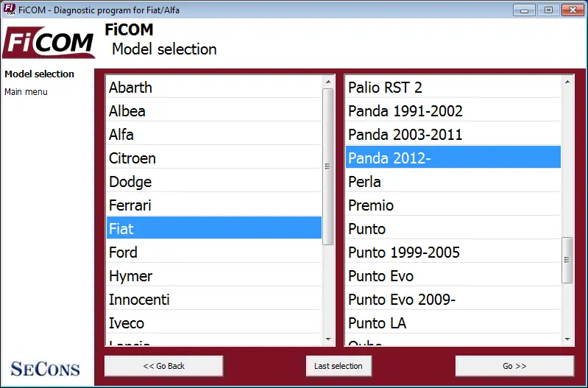Image resolution: width=588 pixels, height=388 pixels.
Task: Select the highlighted Fiat make
Action: click(214, 227)
